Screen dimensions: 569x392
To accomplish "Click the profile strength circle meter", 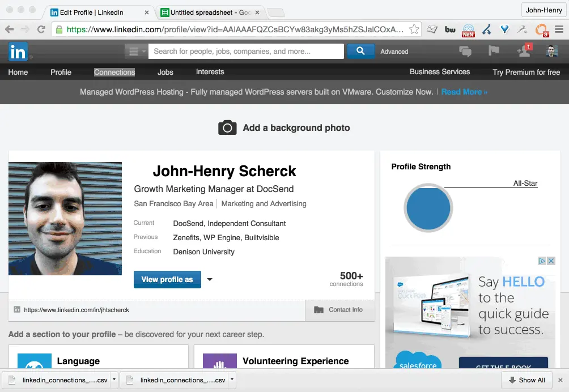I will 428,208.
